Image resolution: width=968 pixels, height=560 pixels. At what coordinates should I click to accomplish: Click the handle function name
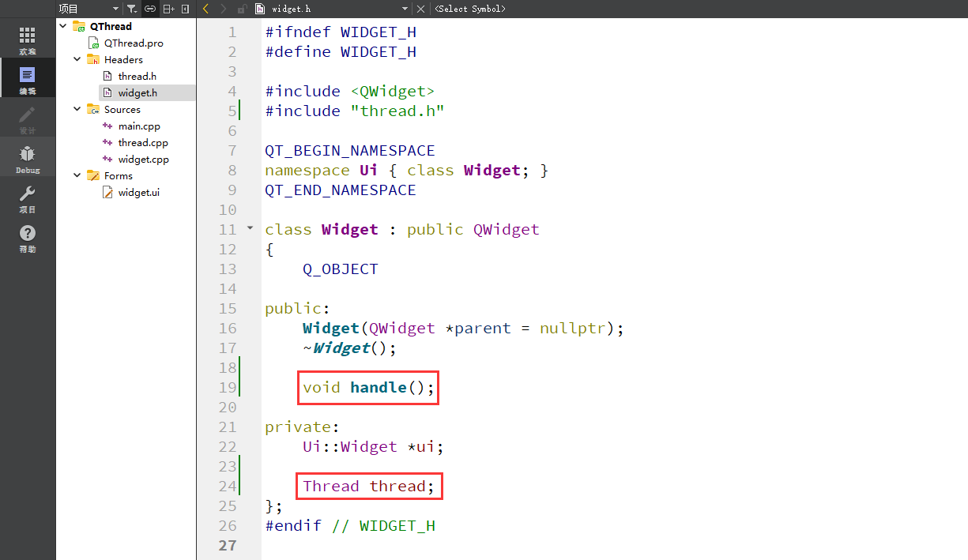tap(379, 387)
